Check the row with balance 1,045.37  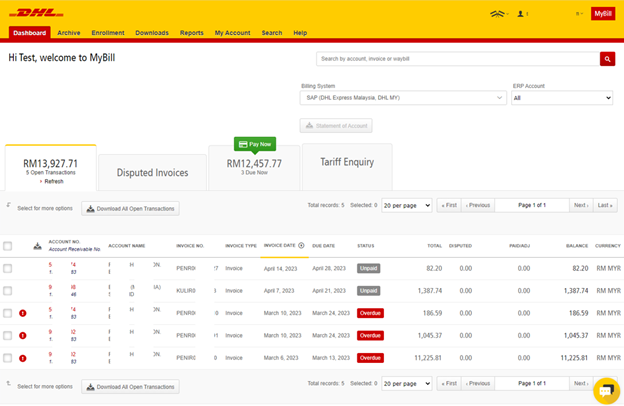[8, 336]
